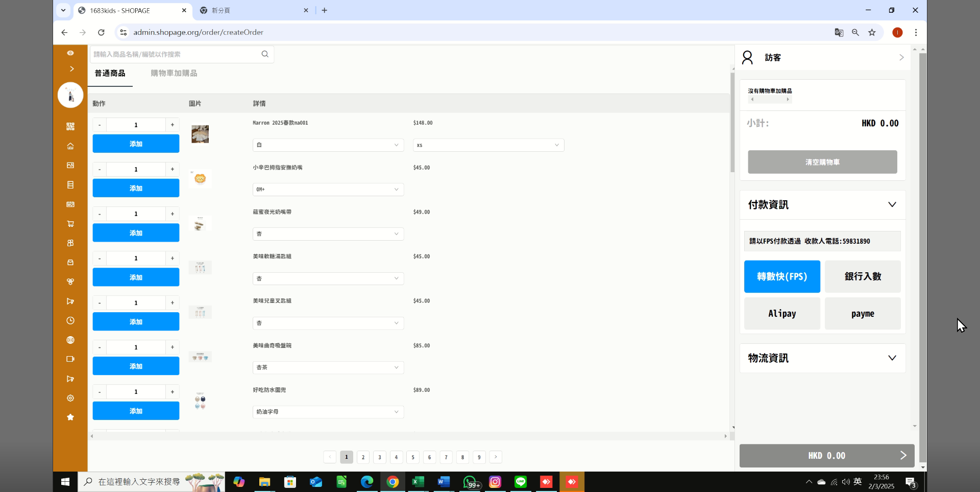Open the three-circles icon in the sidebar

tap(70, 282)
